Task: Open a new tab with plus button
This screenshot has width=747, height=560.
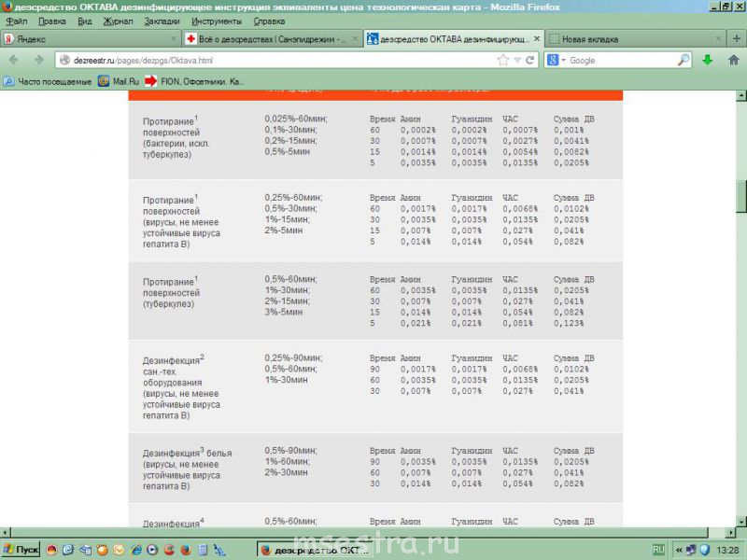Action: pos(718,39)
